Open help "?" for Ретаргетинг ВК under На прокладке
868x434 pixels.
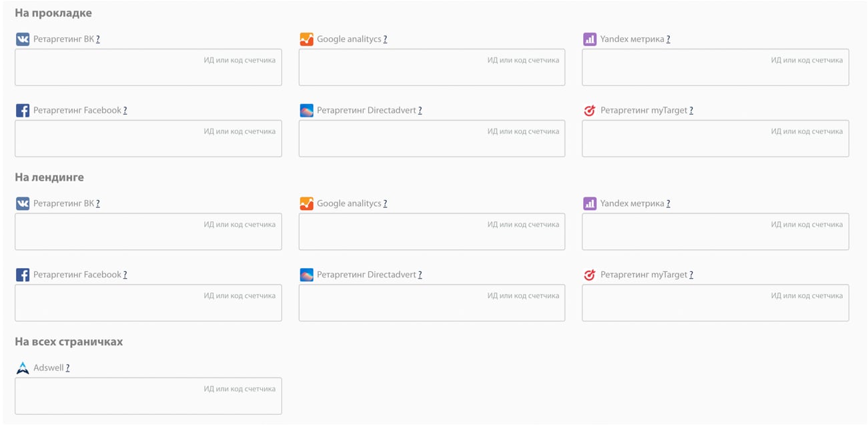click(97, 39)
